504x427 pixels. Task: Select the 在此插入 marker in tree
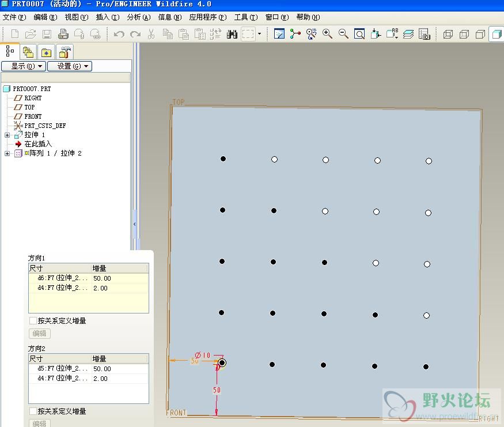[x=38, y=144]
